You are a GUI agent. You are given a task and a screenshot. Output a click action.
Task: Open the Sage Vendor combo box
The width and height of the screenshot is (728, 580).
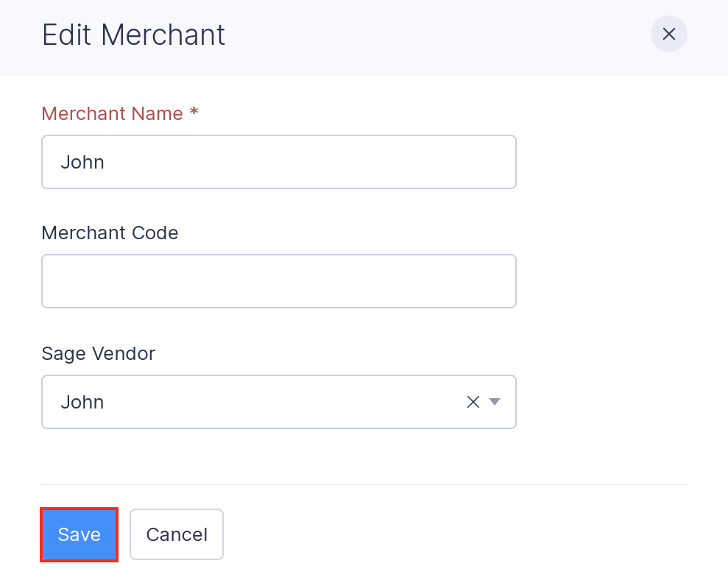pos(278,402)
